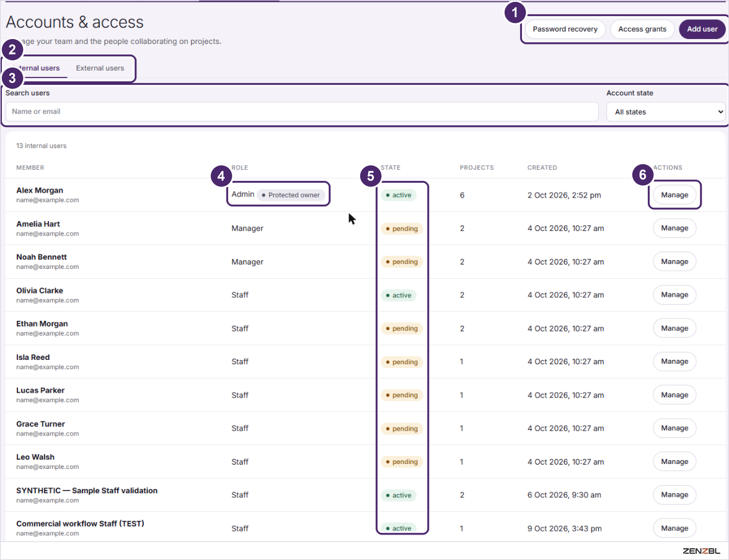Click the CREATED column header
729x560 pixels.
(542, 168)
